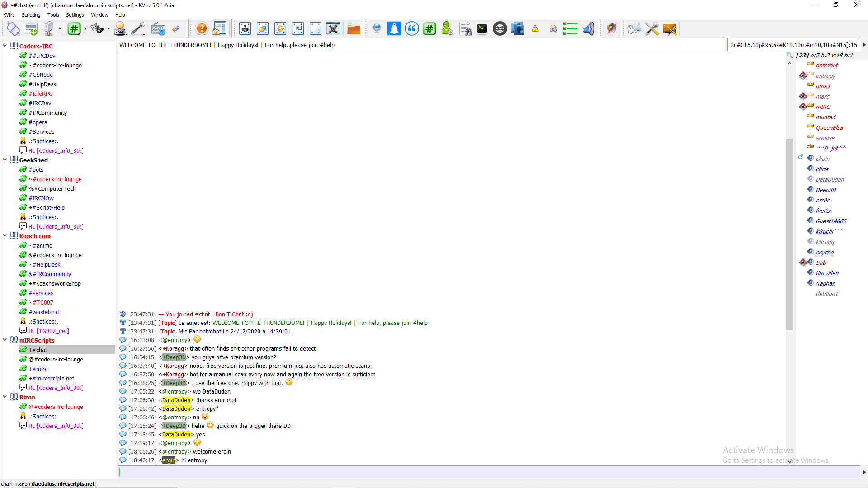The width and height of the screenshot is (868, 488).
Task: Click the orange help question mark icon
Action: [x=202, y=29]
